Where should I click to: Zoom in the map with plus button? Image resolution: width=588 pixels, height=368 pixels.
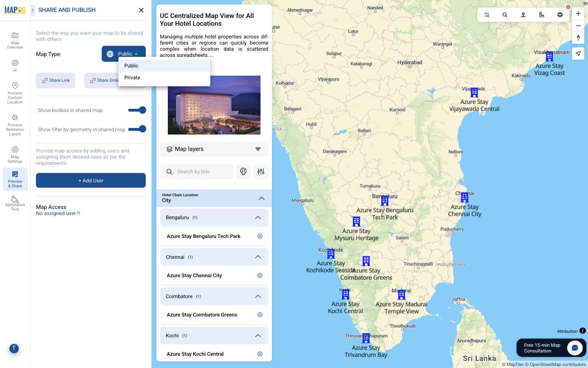pos(578,13)
